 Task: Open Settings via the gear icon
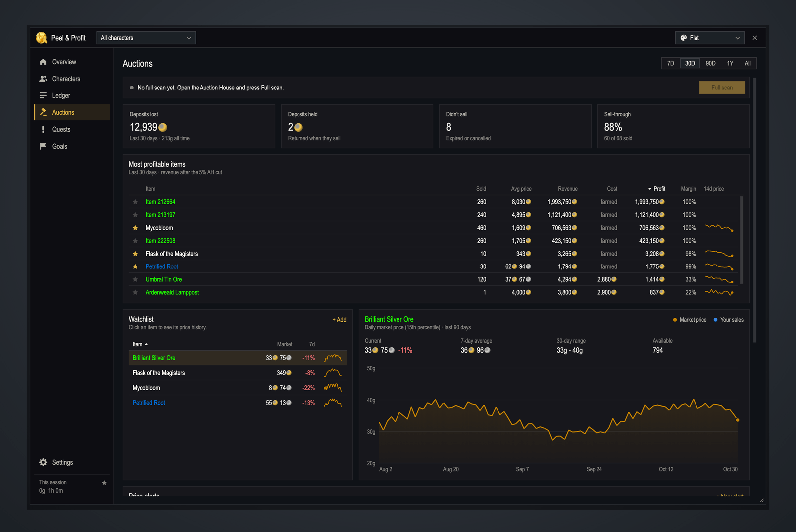point(43,462)
